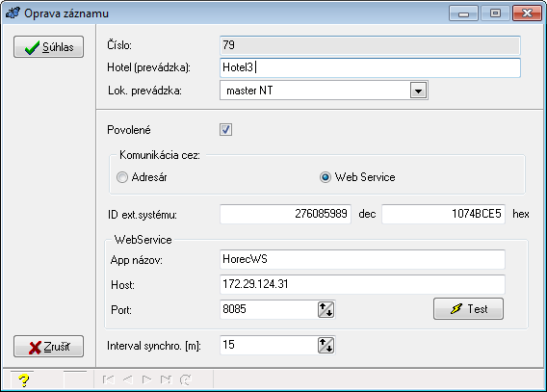This screenshot has height=392, width=547.
Task: Click the previous record arrow icon
Action: (128, 379)
